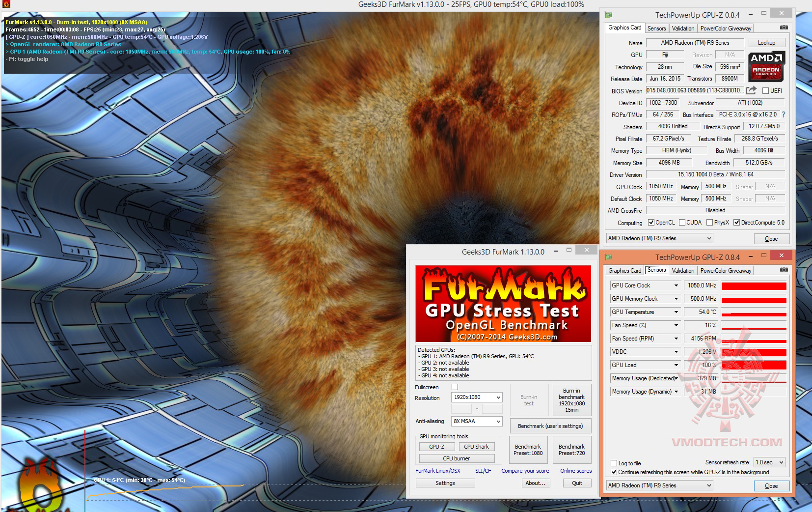Click the custom resolution width field

(x=461, y=409)
